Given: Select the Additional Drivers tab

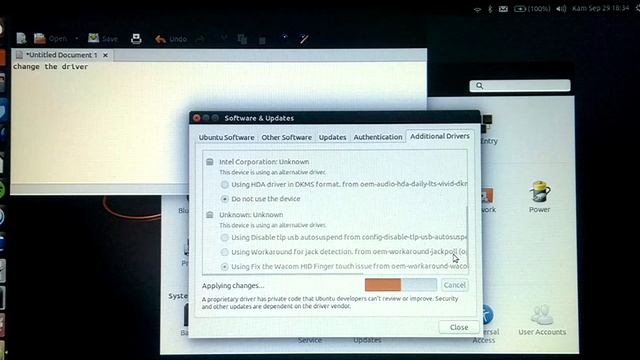Looking at the screenshot, I should 440,136.
